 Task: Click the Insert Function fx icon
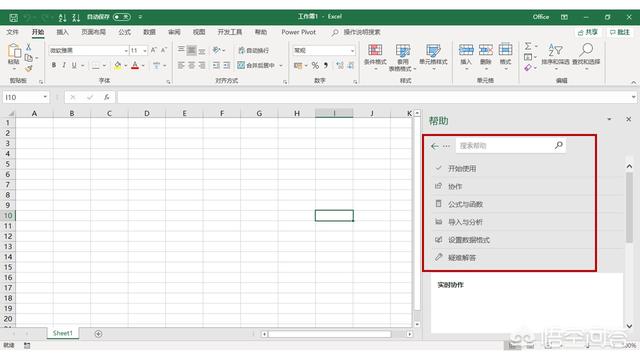(x=107, y=97)
